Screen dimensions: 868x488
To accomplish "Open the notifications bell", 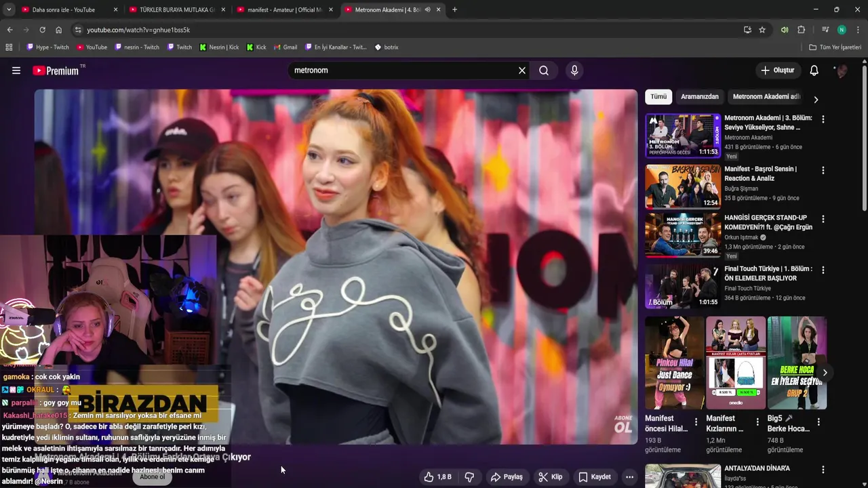I will [814, 70].
